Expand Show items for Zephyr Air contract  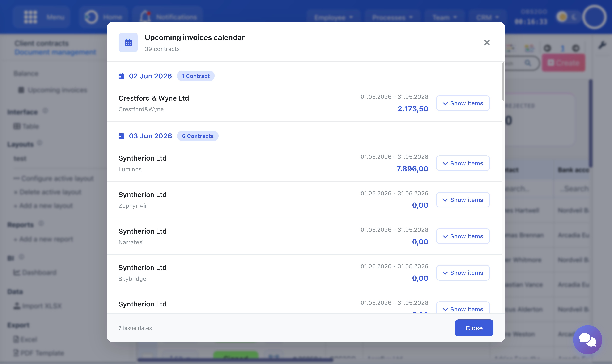tap(463, 200)
